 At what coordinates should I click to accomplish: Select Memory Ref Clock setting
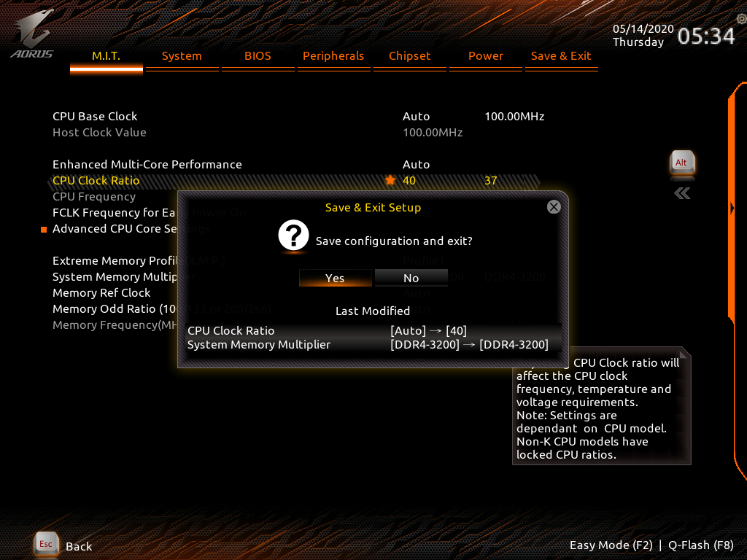101,292
